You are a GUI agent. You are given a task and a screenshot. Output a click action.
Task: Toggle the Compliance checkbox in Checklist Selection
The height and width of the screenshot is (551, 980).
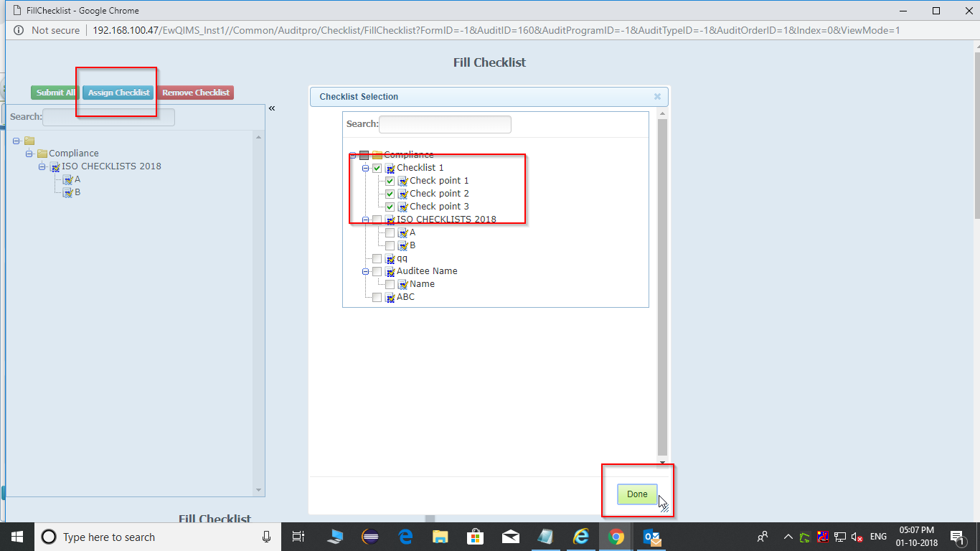pyautogui.click(x=364, y=155)
